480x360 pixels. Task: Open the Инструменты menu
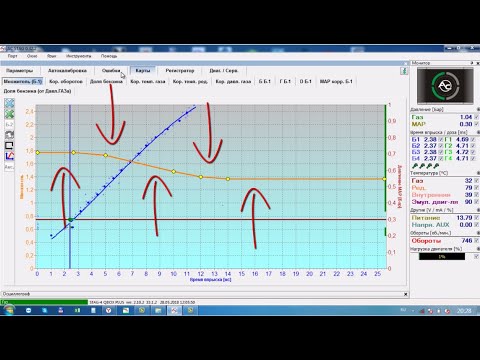coord(78,56)
